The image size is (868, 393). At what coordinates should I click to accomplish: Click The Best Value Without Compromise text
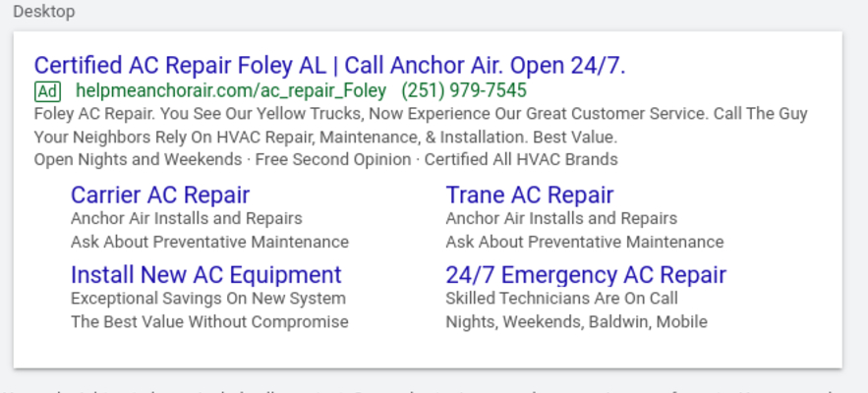coord(209,321)
